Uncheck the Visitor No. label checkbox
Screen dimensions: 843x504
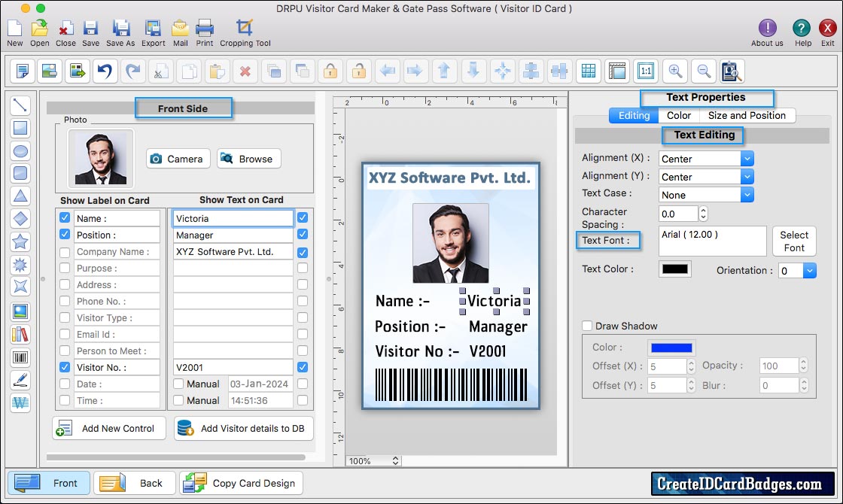[65, 367]
